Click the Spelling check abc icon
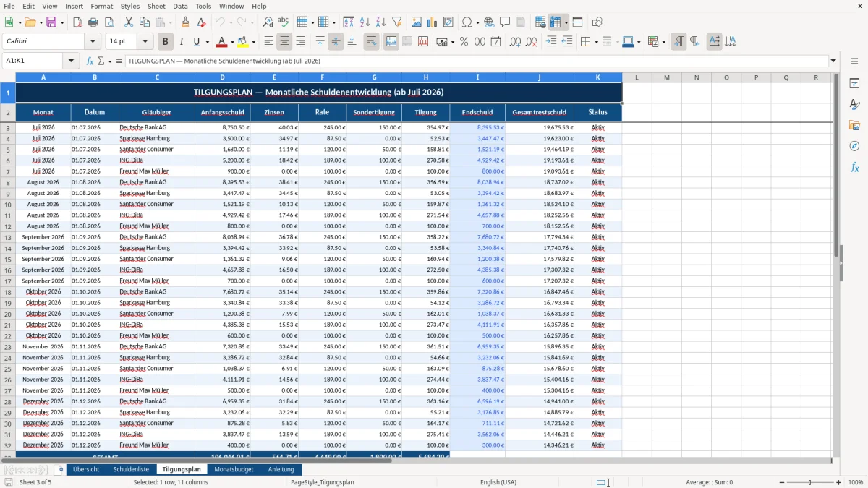The width and height of the screenshot is (868, 488). pyautogui.click(x=283, y=22)
